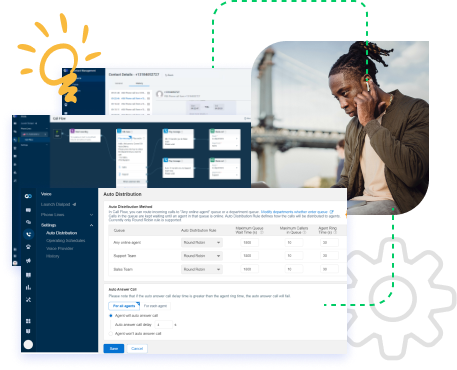Click the auto answer call delay field
Screen dimensions: 457x370
click(x=163, y=324)
